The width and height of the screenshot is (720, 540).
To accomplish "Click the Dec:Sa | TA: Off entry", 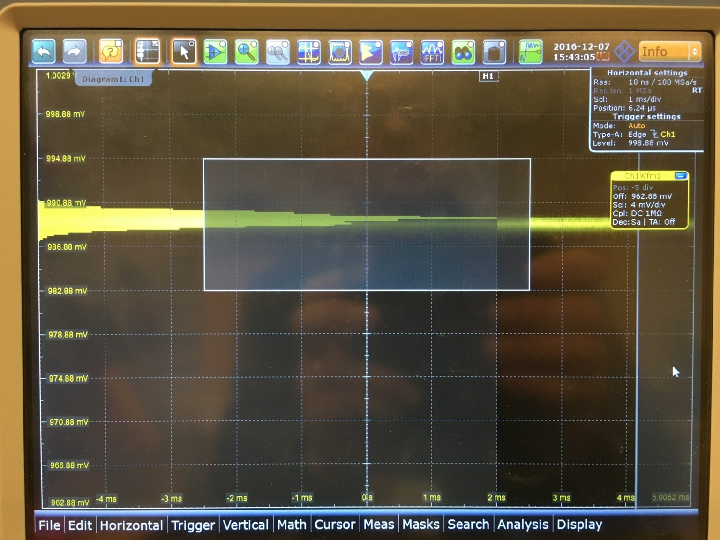I will click(644, 222).
